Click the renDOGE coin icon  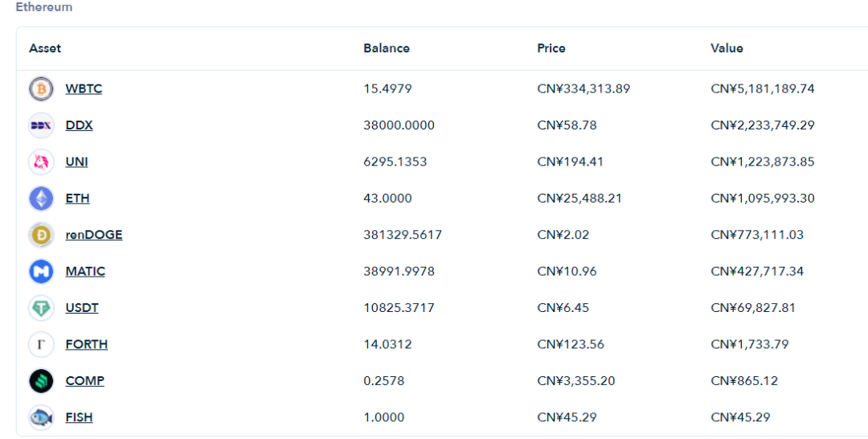tap(41, 235)
